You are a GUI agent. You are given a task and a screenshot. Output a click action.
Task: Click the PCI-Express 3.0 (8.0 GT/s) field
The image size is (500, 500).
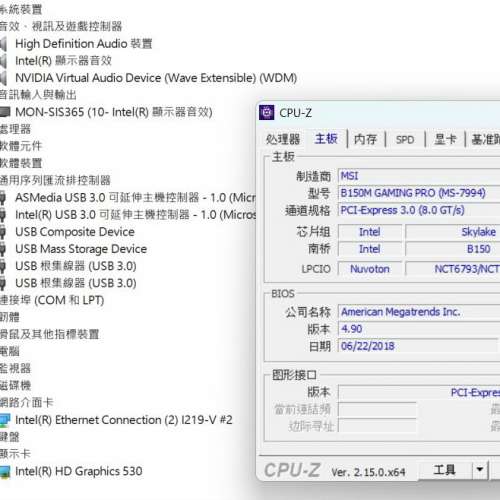click(419, 210)
